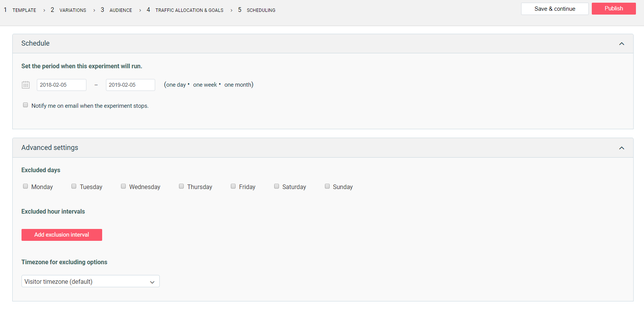Select the Sunday checkbox
644x316 pixels.
(327, 186)
